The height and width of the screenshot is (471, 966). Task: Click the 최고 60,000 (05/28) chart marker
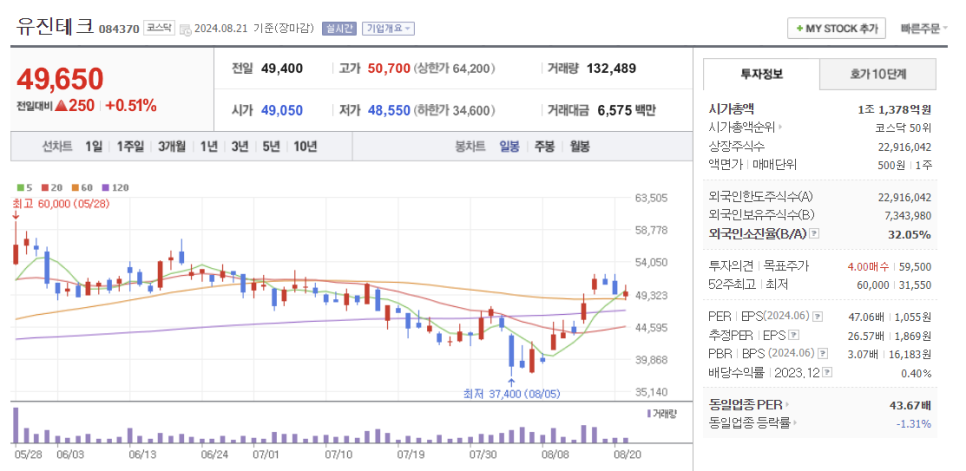61,204
